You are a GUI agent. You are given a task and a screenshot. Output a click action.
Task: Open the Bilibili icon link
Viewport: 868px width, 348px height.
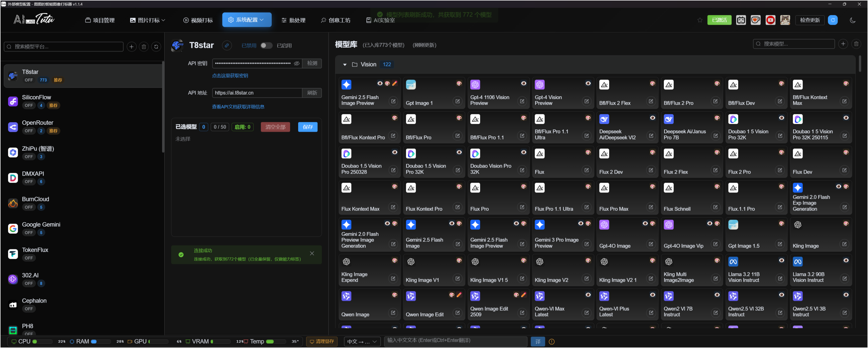(741, 20)
